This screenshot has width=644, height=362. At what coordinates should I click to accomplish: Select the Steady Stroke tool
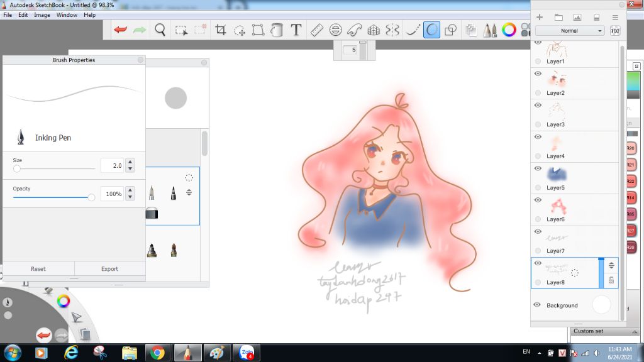[413, 30]
